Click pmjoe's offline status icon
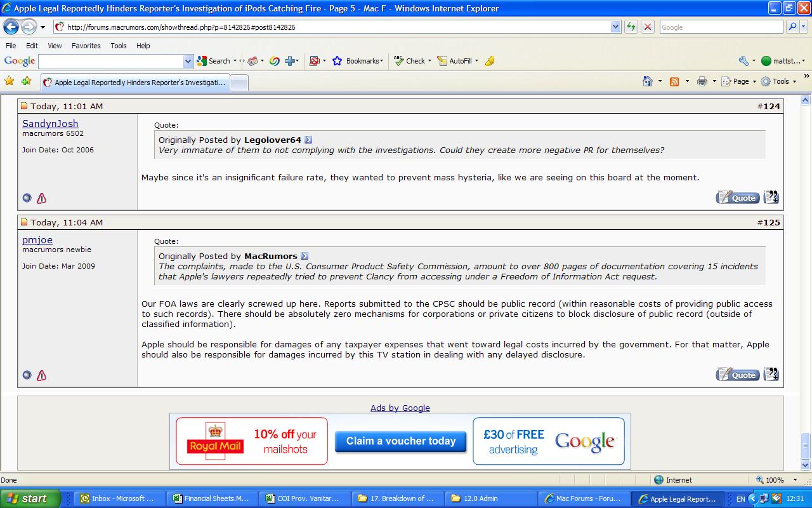 (x=27, y=375)
